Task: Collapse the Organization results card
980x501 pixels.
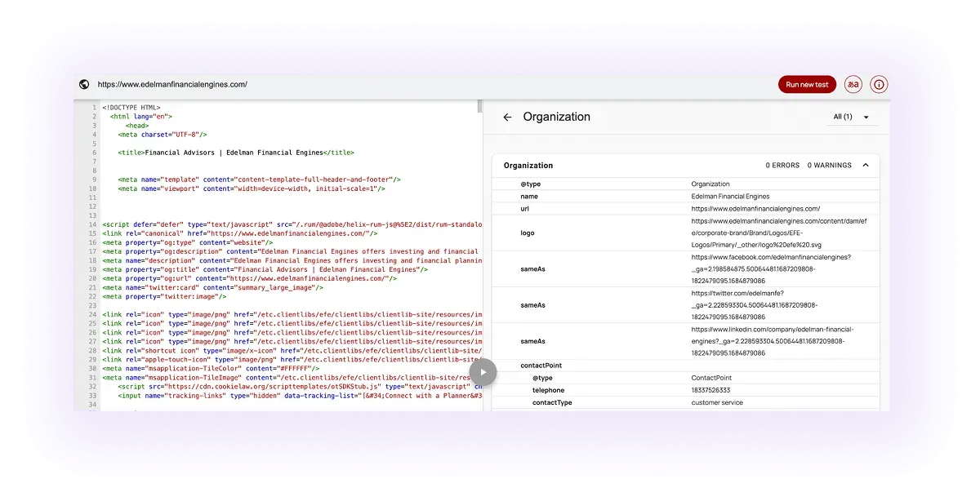Action: [866, 166]
